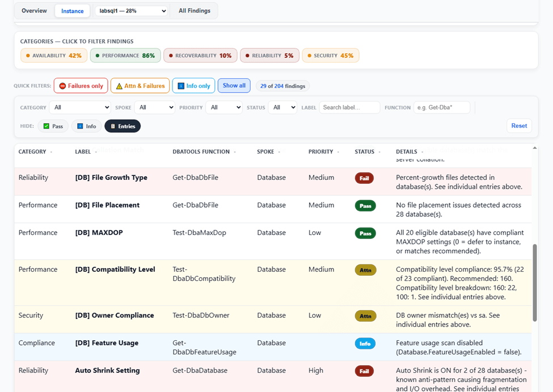553x392 pixels.
Task: Open the Priority filter dropdown
Action: click(224, 107)
